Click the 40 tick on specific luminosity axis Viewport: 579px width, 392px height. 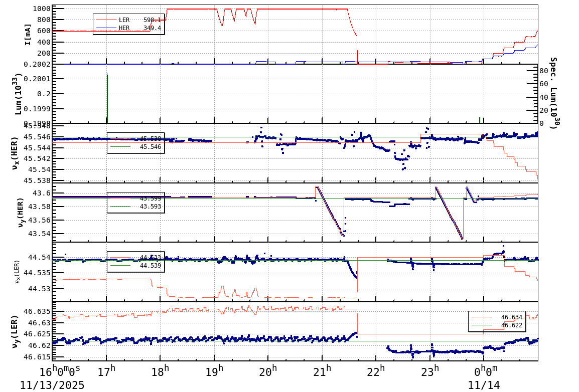[x=543, y=97]
